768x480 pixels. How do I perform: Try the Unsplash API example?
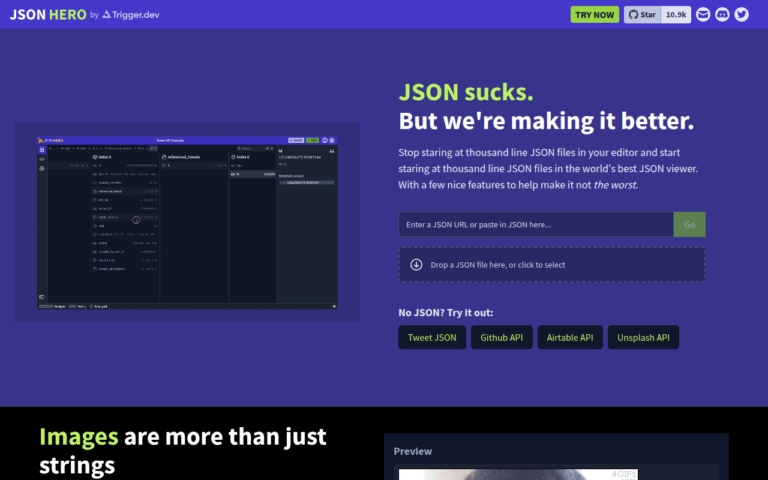coord(643,337)
